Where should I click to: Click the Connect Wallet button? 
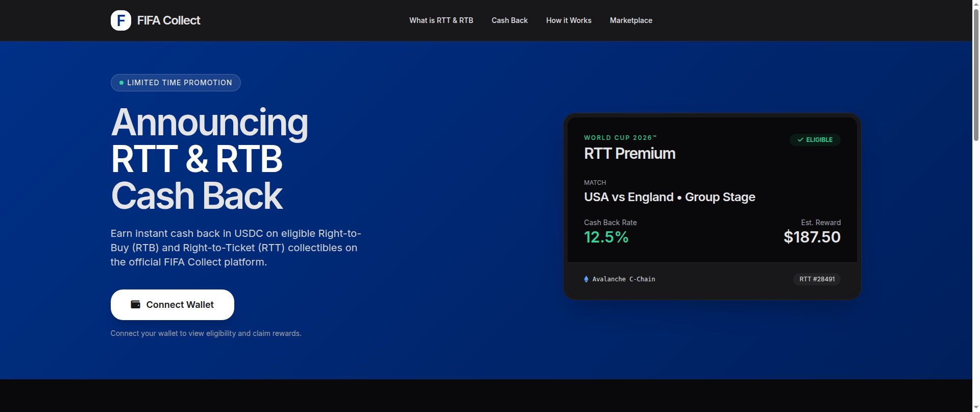click(173, 305)
